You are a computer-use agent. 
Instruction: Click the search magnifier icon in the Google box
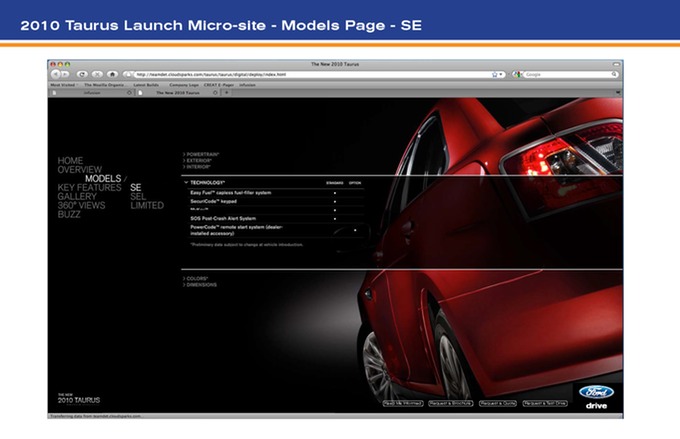[614, 75]
